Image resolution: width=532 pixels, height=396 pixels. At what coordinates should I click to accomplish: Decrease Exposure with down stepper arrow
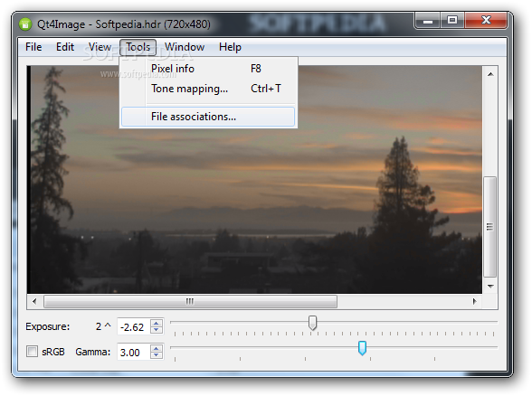pyautogui.click(x=156, y=331)
